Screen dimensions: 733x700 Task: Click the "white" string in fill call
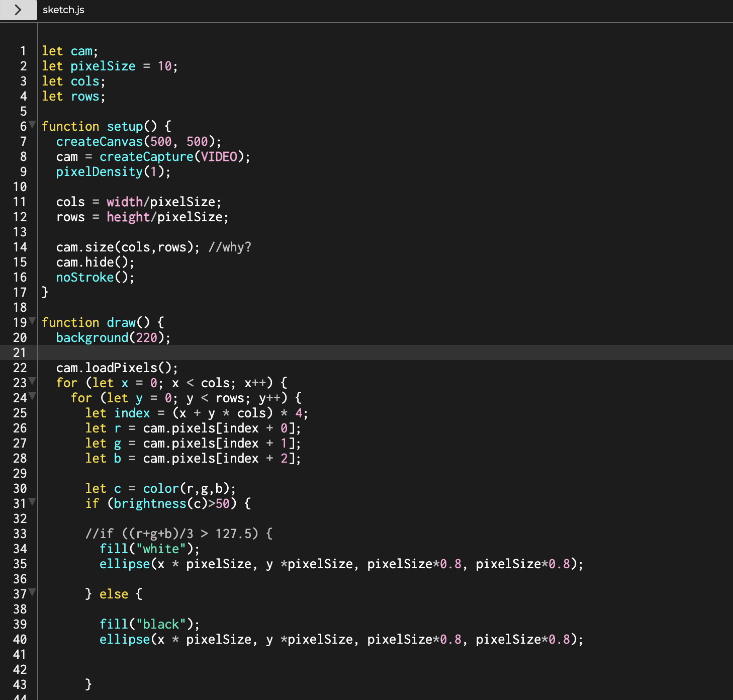click(x=161, y=549)
